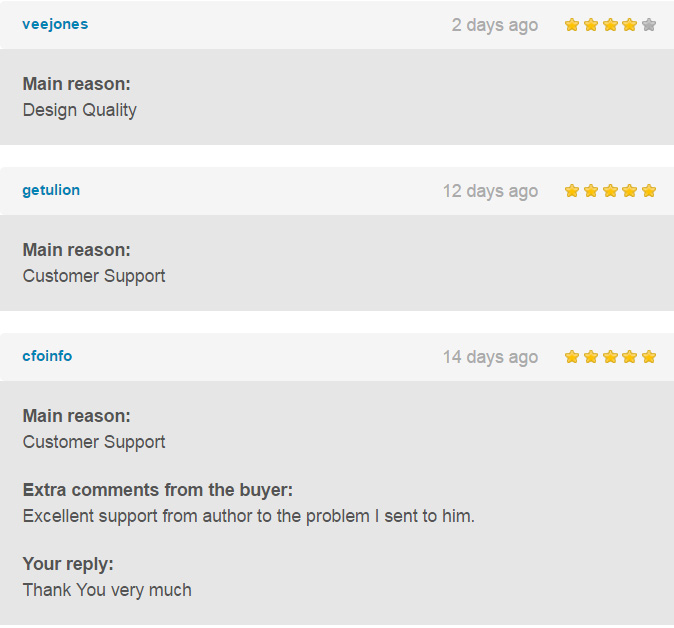Click the "14 days ago" timestamp
This screenshot has height=628, width=674.
(490, 357)
